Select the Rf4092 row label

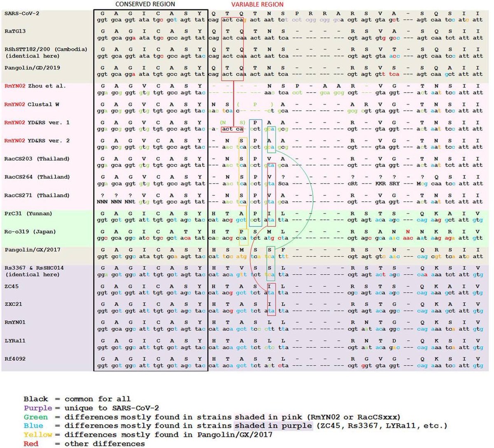[x=15, y=359]
